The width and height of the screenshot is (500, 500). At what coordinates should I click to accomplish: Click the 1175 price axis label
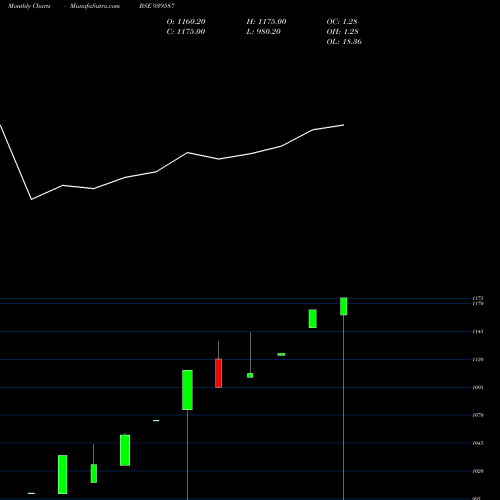478,298
